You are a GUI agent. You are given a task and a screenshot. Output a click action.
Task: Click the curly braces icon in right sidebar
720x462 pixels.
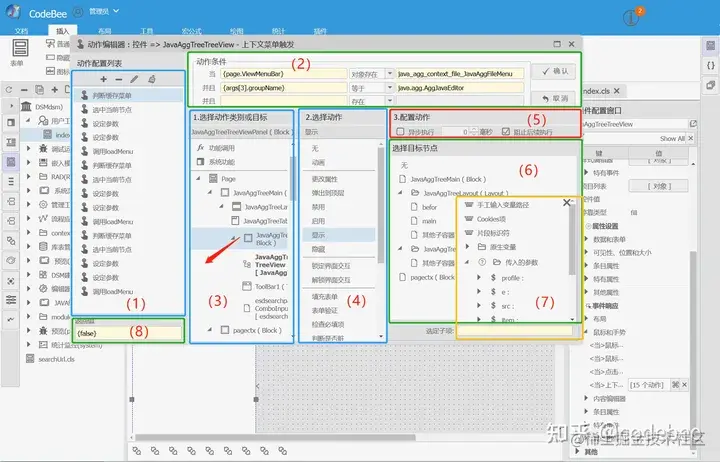pos(710,65)
